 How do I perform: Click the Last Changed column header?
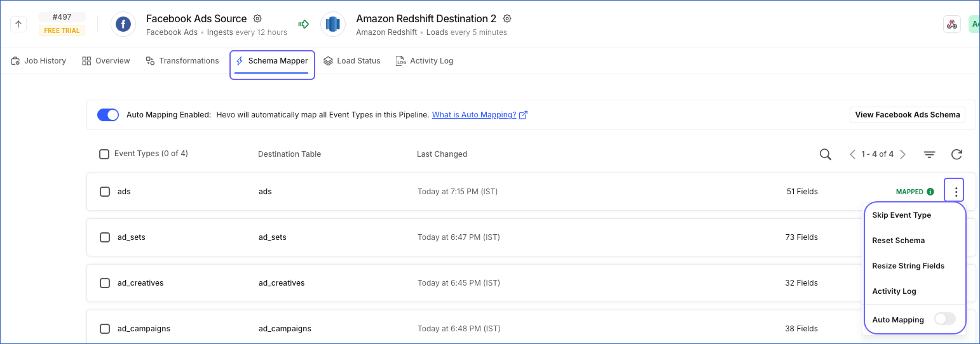(442, 154)
